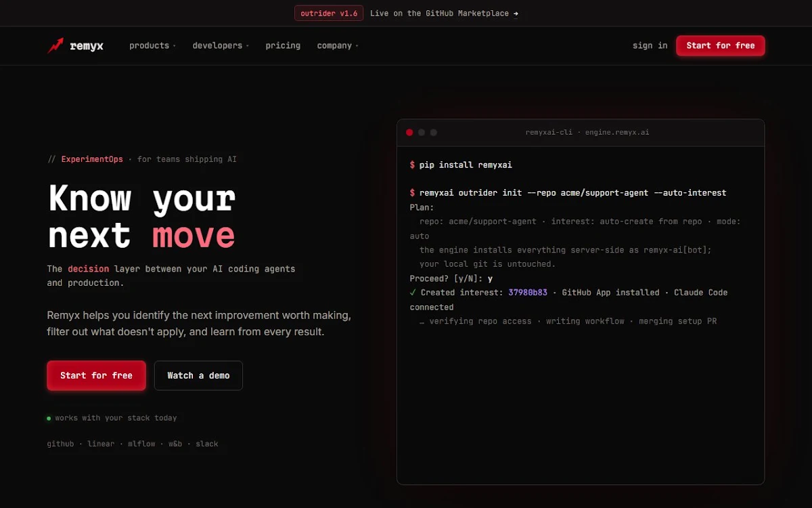Click the green checkmark in terminal
812x508 pixels.
413,293
